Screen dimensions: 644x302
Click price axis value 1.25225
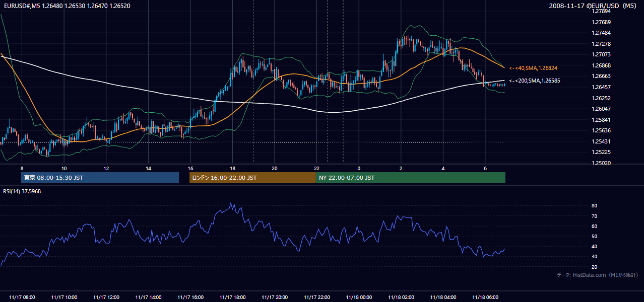click(601, 152)
